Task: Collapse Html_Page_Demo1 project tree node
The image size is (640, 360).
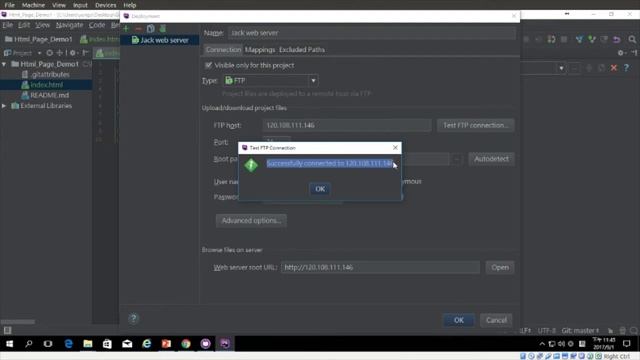Action: click(x=4, y=64)
